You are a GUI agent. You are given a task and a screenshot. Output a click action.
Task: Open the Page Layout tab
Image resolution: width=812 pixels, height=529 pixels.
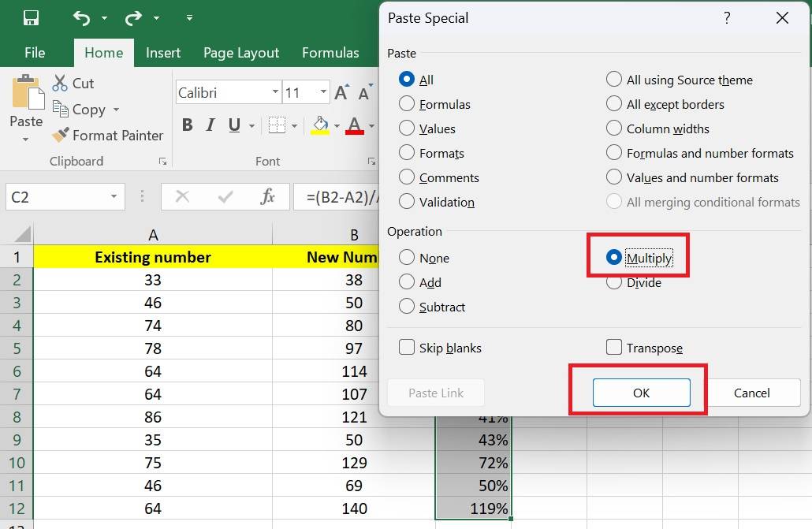241,53
